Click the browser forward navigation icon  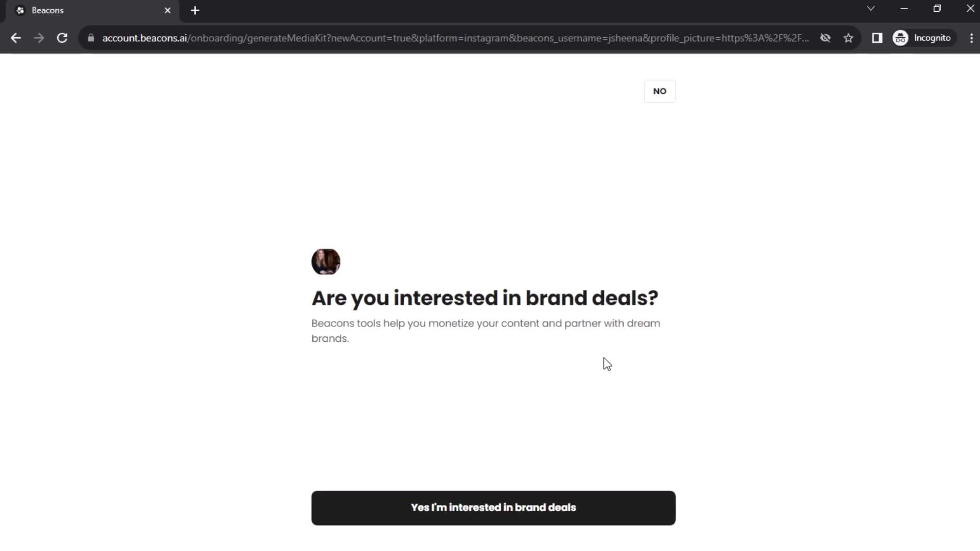38,38
